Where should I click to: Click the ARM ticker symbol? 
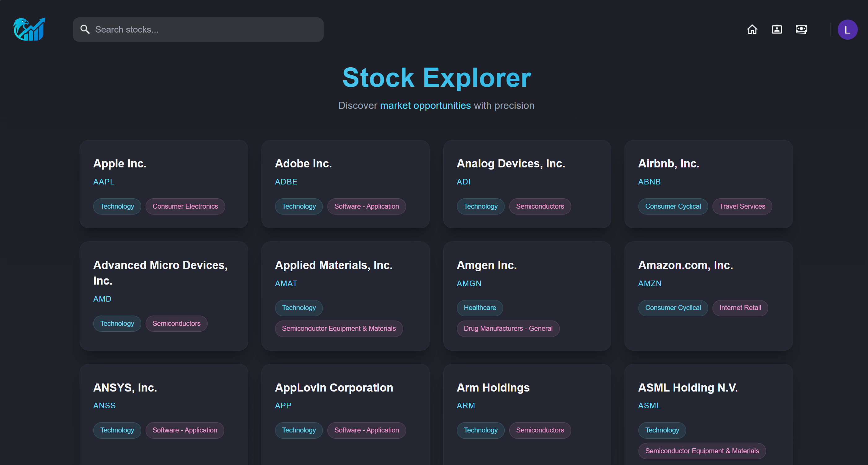click(466, 406)
